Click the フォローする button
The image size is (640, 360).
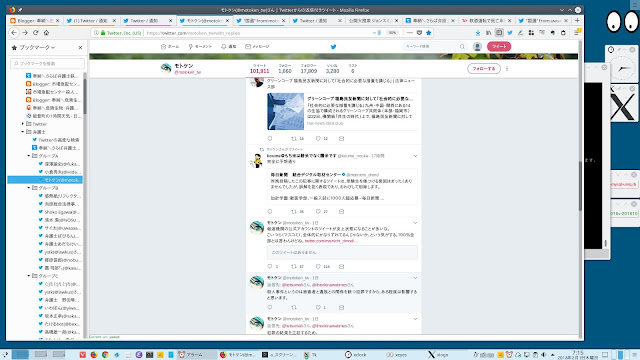[x=484, y=69]
